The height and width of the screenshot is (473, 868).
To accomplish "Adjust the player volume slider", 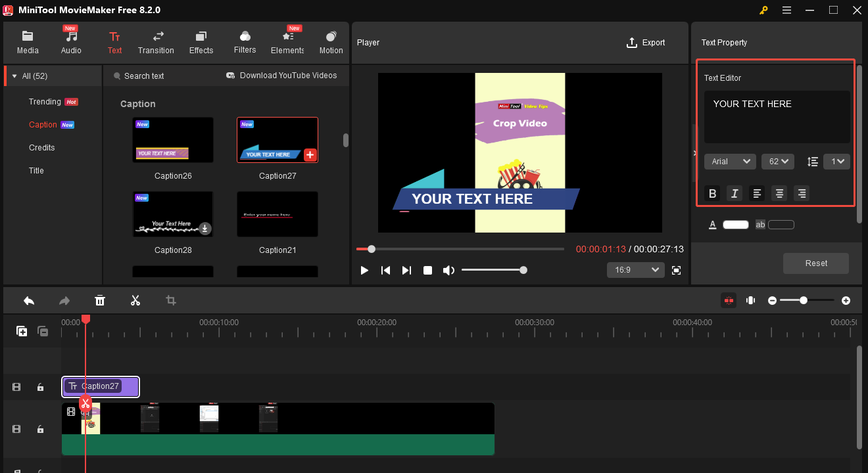I will pos(493,270).
